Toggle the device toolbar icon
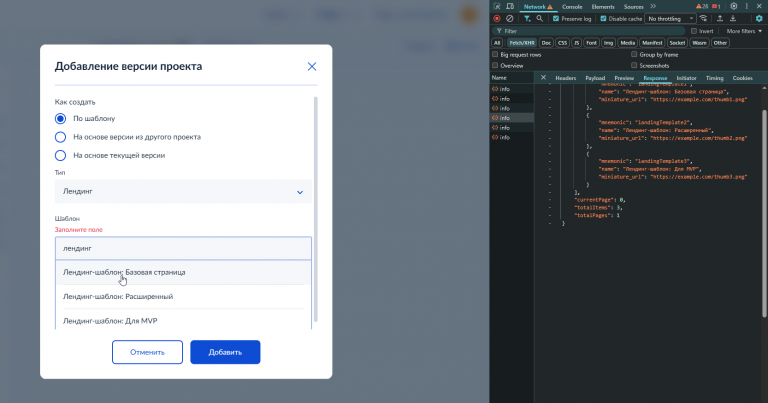 510,6
